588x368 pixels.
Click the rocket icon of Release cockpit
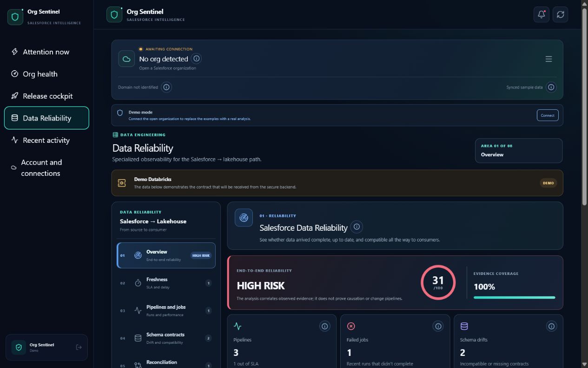tap(15, 96)
